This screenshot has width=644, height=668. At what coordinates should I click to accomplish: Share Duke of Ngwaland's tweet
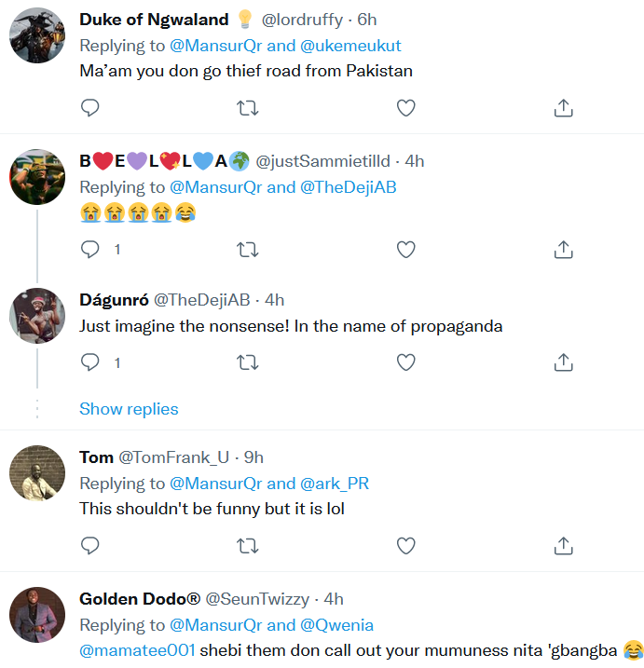point(563,108)
